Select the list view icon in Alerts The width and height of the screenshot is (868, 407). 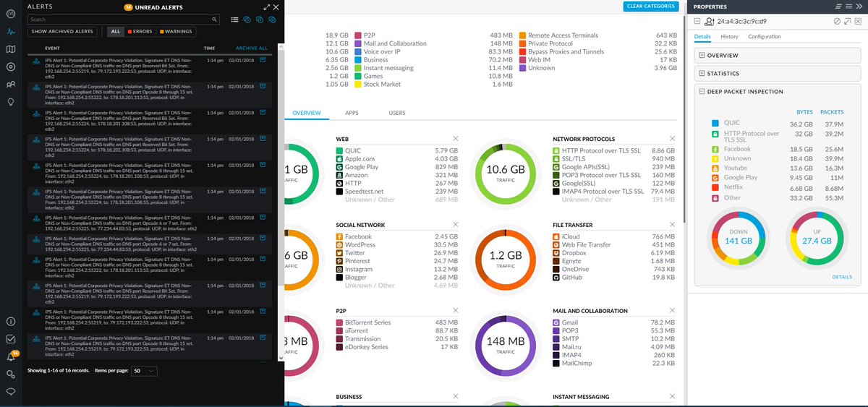(x=234, y=20)
